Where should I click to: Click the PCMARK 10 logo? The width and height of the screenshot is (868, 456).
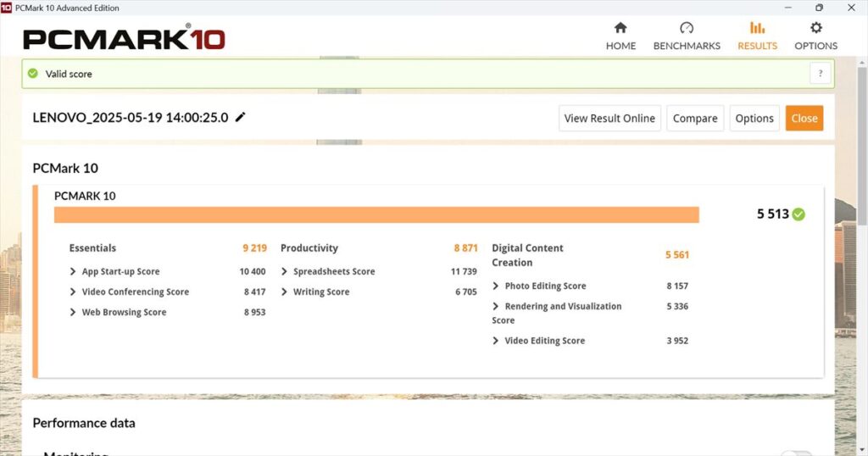[x=124, y=39]
